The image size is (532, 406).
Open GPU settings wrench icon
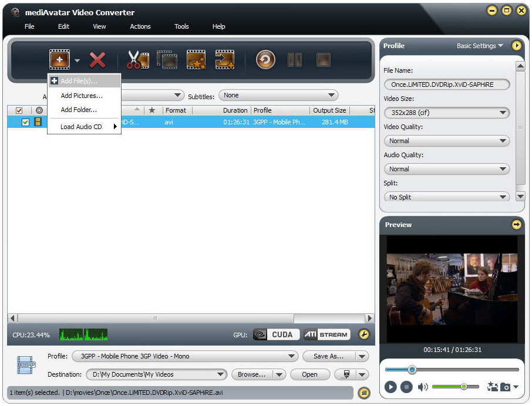364,334
